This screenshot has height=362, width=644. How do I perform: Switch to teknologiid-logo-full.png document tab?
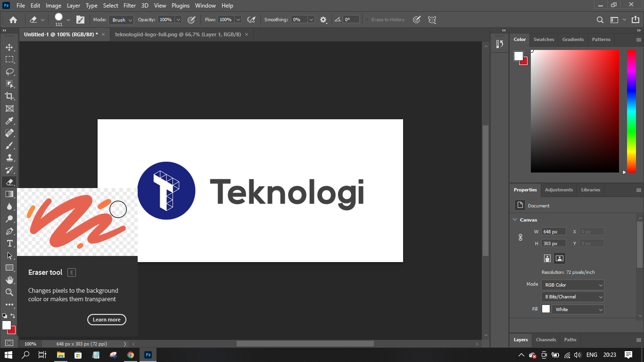tap(178, 34)
